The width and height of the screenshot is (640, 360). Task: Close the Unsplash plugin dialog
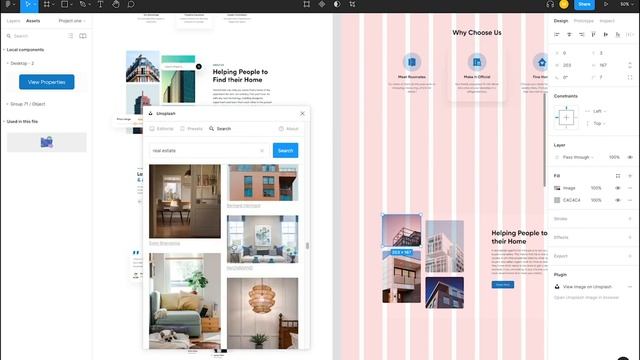[302, 113]
